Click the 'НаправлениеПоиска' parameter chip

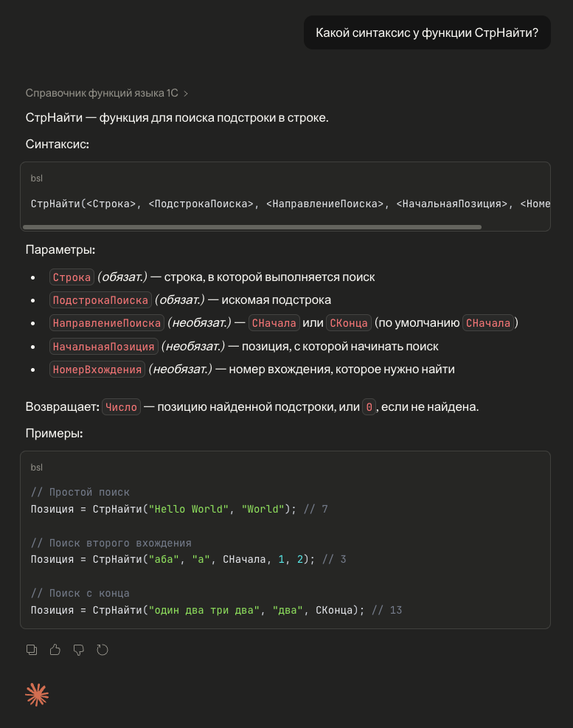coord(107,323)
